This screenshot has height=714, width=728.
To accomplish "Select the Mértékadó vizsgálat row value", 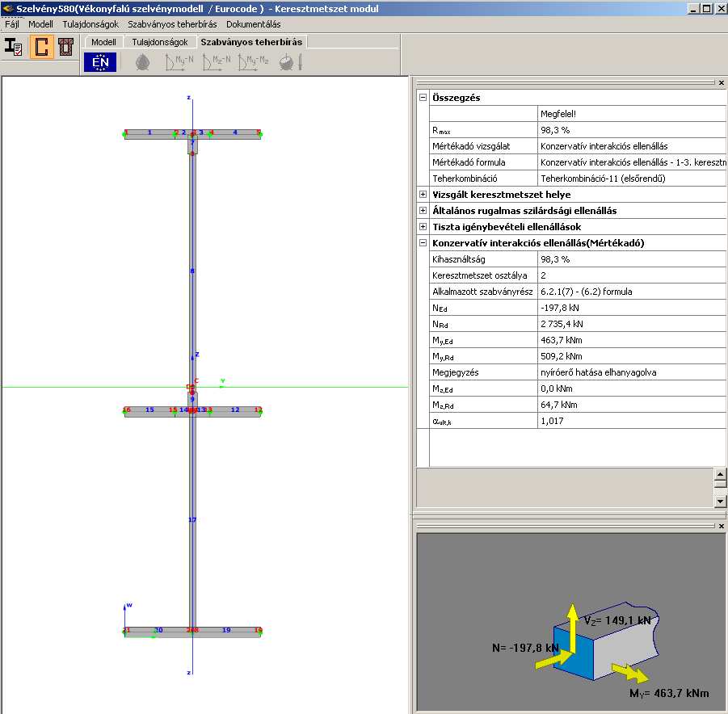I will click(x=632, y=146).
